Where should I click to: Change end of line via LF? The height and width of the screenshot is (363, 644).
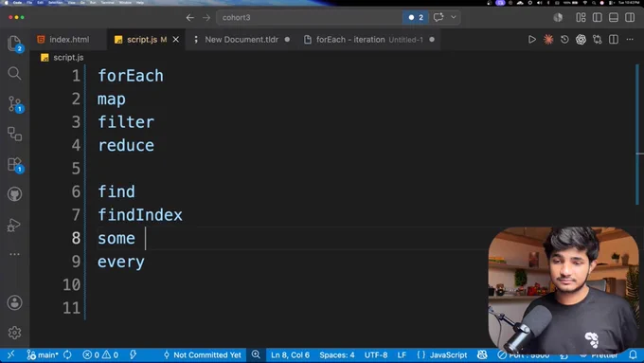point(402,354)
